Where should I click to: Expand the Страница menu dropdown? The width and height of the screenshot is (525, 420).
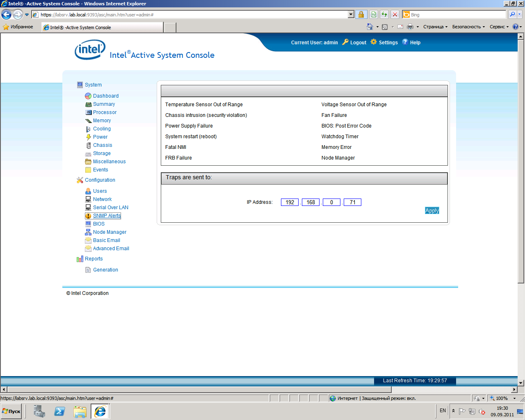pos(435,27)
